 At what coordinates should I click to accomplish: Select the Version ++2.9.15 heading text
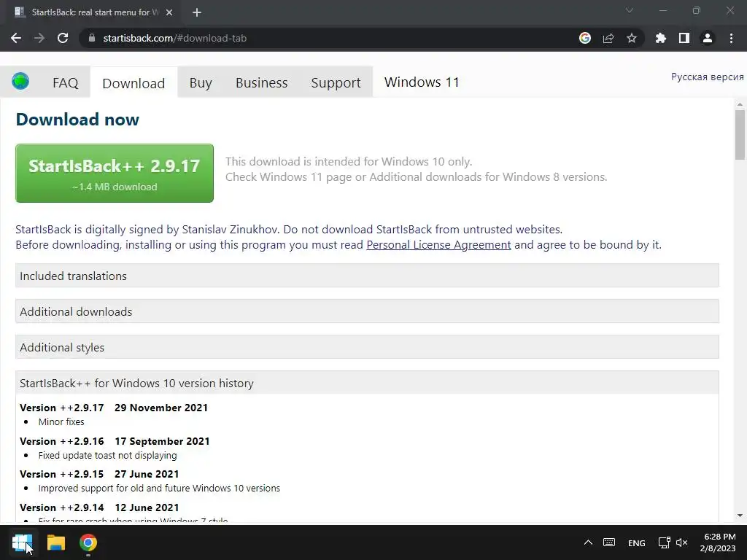[61, 474]
